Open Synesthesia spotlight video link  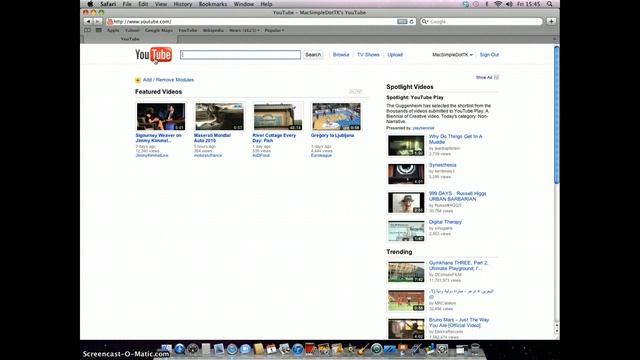tap(442, 165)
